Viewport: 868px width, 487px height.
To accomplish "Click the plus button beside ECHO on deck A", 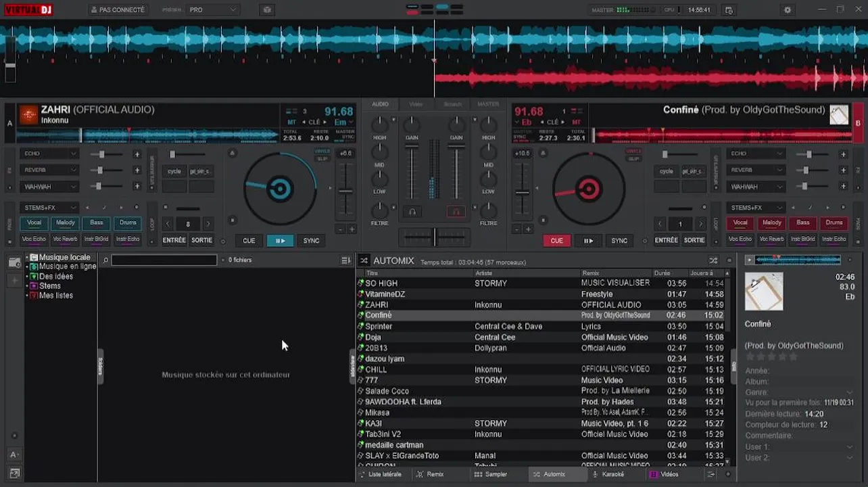I will (x=137, y=154).
